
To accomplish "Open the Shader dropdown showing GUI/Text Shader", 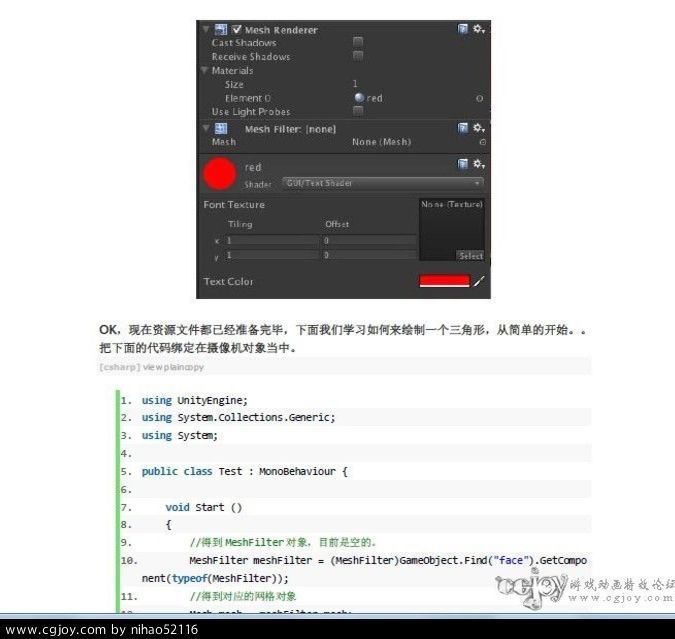I will pos(382,183).
